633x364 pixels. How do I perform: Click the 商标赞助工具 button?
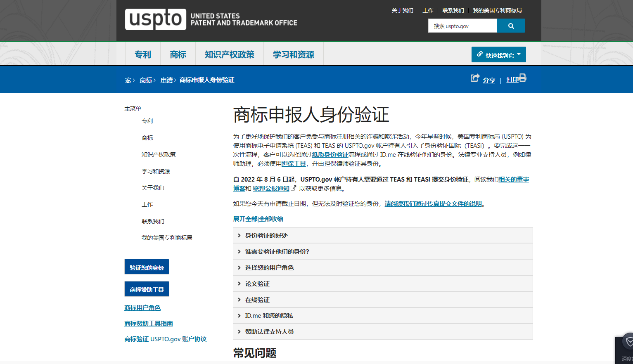(x=147, y=288)
